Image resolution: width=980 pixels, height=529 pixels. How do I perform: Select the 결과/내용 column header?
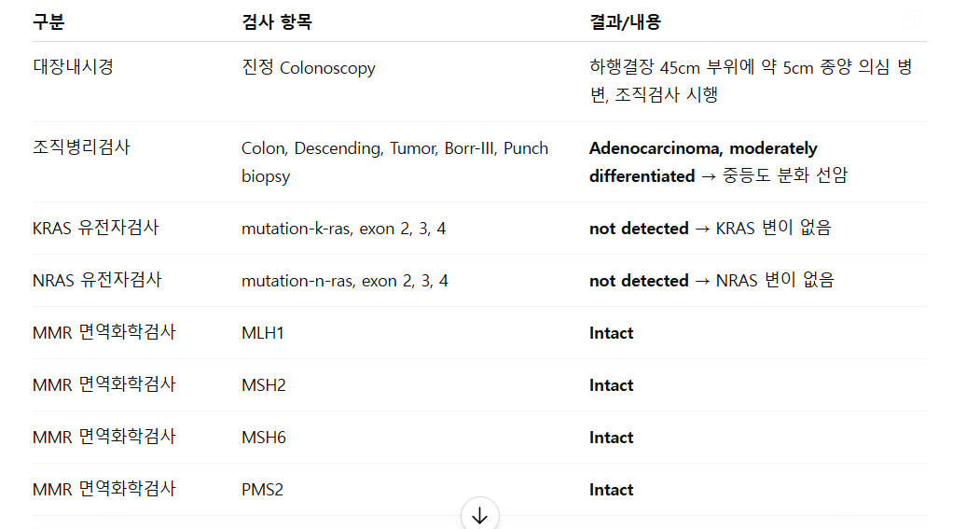point(625,21)
